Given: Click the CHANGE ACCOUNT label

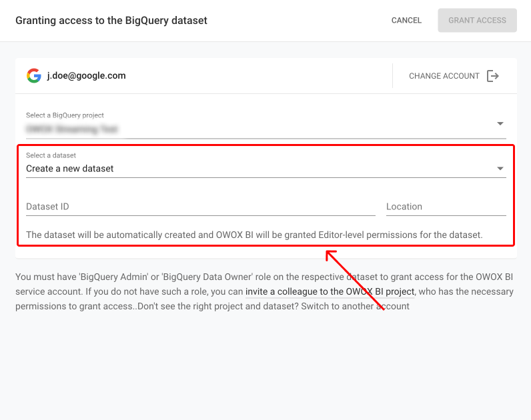Looking at the screenshot, I should 444,76.
